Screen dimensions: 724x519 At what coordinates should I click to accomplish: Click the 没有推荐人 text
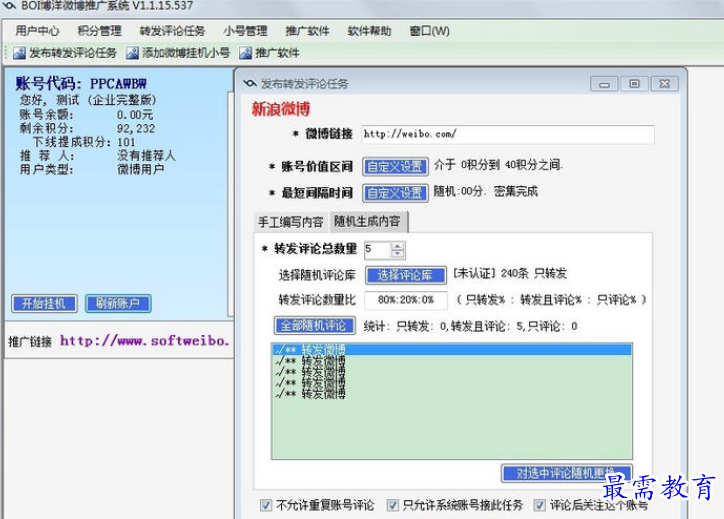(146, 156)
